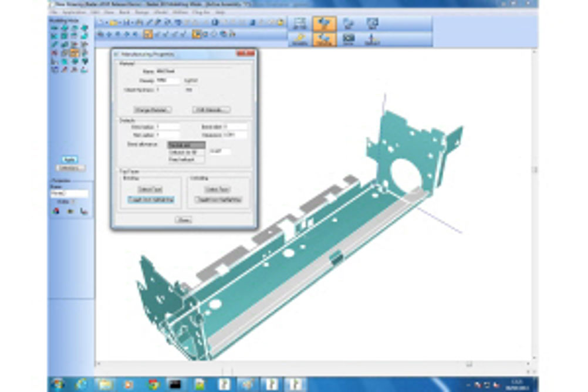Open the Help menu
The height and width of the screenshot is (392, 588).
coord(219,12)
